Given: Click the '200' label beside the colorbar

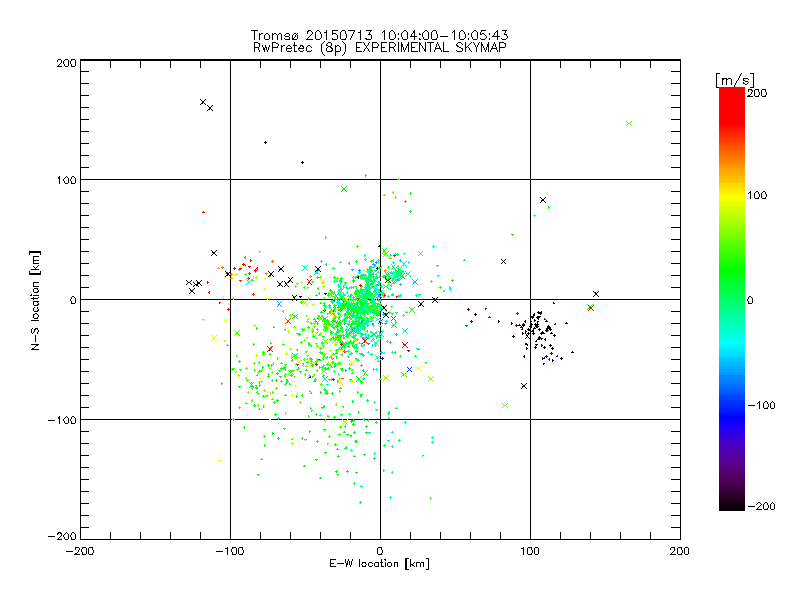Looking at the screenshot, I should point(757,93).
